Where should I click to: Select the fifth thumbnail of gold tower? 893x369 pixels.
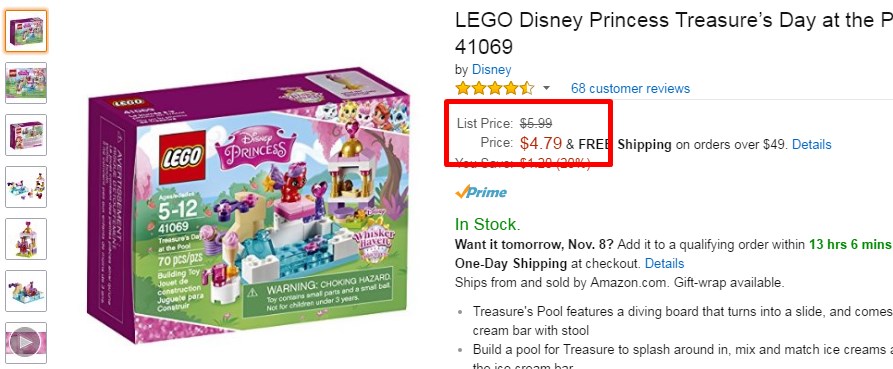tap(26, 239)
